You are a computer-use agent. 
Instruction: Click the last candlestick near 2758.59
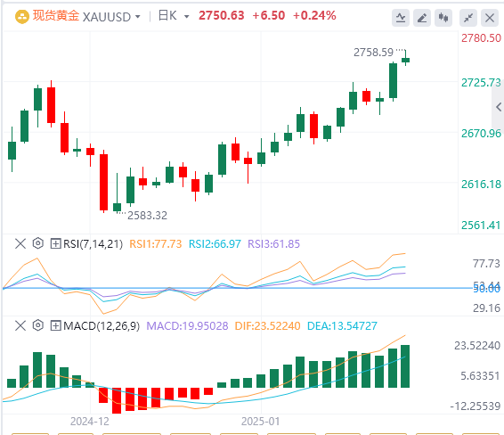[x=406, y=58]
